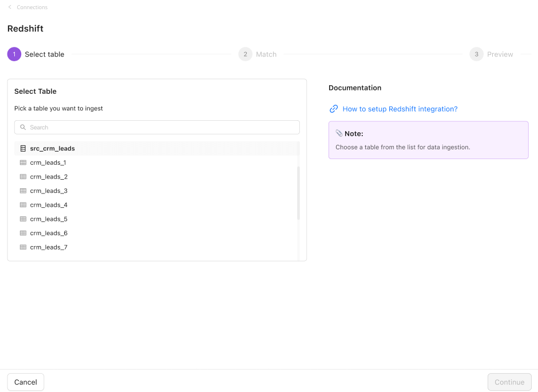Click the database icon beside src_crm_leads
The height and width of the screenshot is (392, 538).
tap(23, 149)
